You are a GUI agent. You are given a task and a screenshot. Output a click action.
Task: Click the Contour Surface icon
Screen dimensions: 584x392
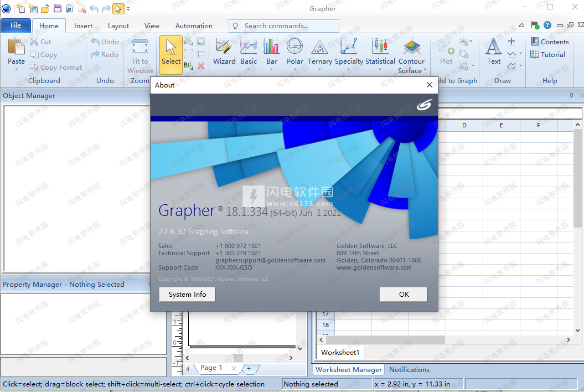click(x=411, y=46)
